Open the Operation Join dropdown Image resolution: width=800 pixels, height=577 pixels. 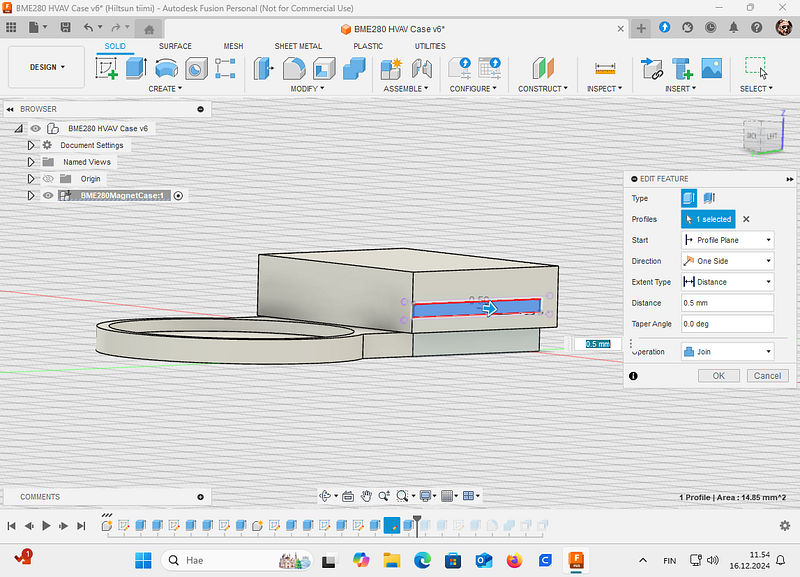(x=728, y=352)
